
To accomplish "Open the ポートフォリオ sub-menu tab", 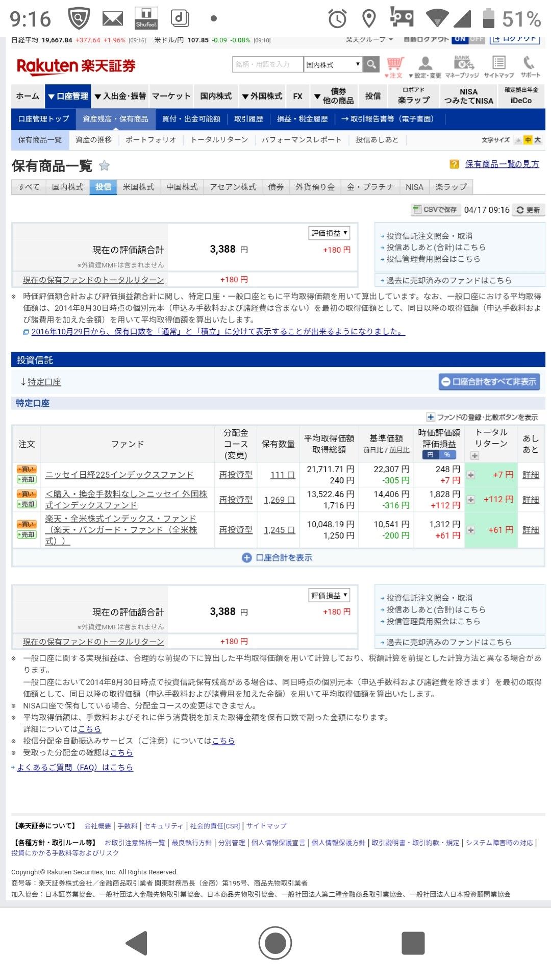I will coord(151,140).
